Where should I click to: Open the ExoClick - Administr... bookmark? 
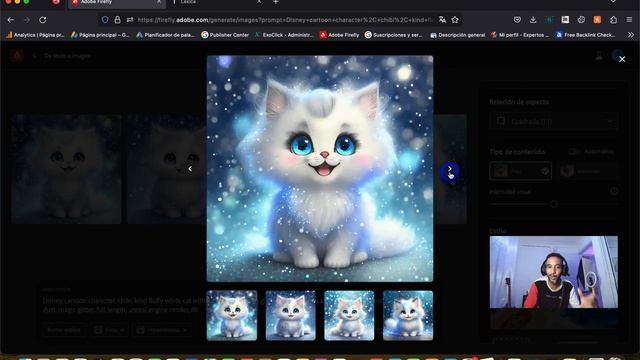284,35
